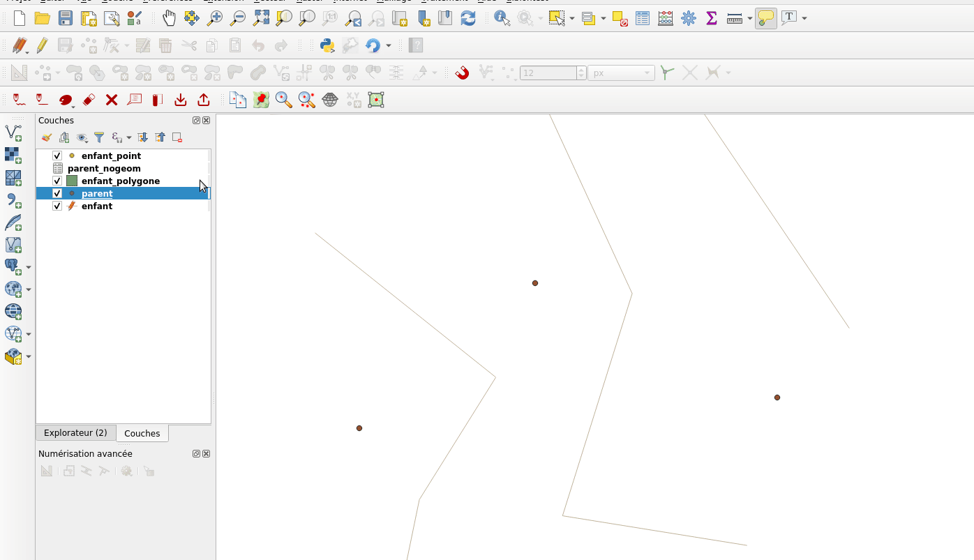Enable snapping with the red magnet icon

click(462, 73)
